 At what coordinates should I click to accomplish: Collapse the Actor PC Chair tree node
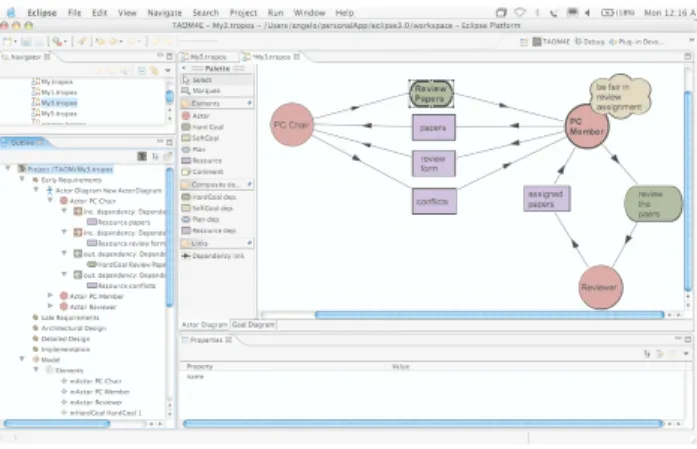(x=50, y=201)
